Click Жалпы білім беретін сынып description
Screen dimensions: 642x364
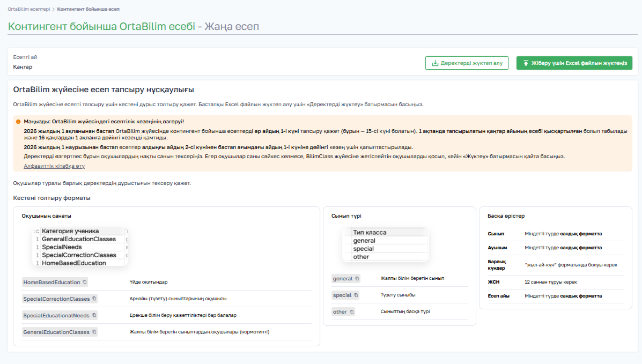tap(412, 278)
